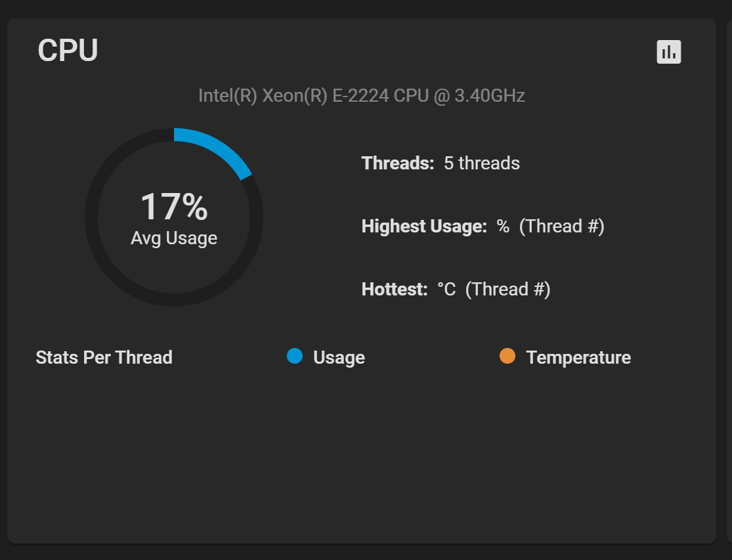Open the CPU reports chart icon
This screenshot has width=732, height=560.
coord(668,51)
